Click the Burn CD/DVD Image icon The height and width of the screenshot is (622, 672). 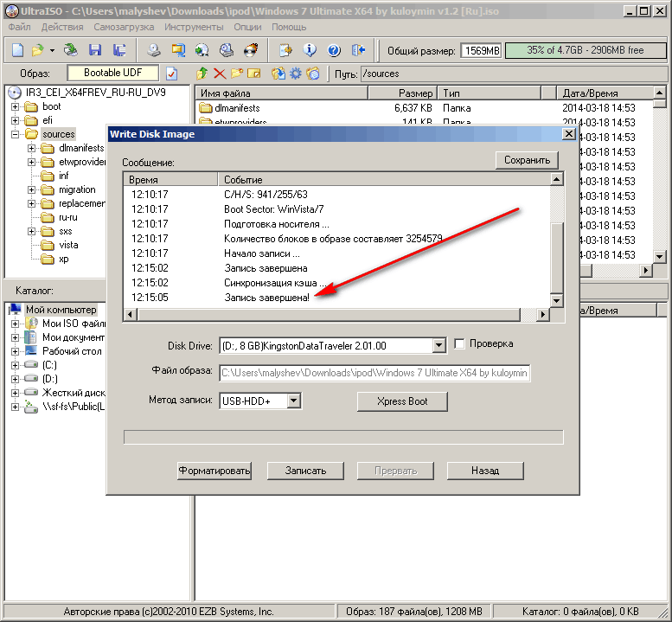(x=251, y=50)
